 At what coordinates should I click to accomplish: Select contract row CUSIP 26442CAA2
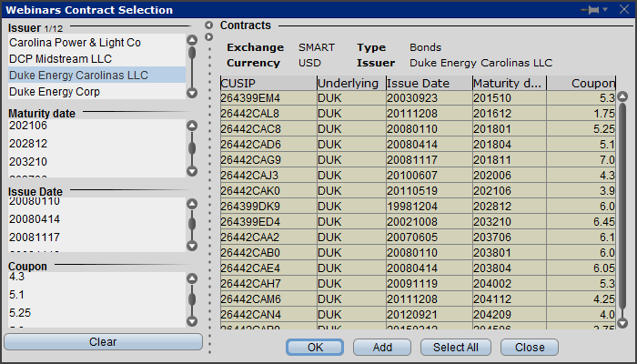(x=418, y=238)
